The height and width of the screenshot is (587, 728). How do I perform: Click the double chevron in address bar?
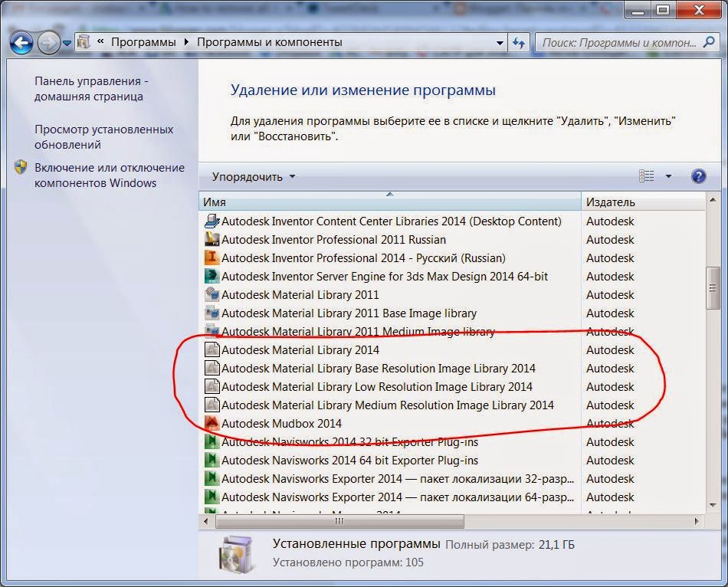point(100,42)
